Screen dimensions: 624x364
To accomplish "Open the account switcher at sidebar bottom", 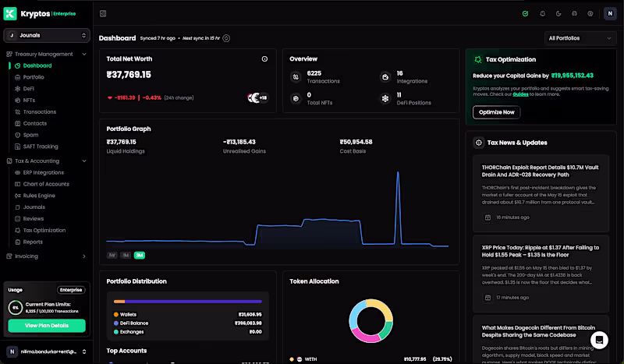I will [47, 352].
